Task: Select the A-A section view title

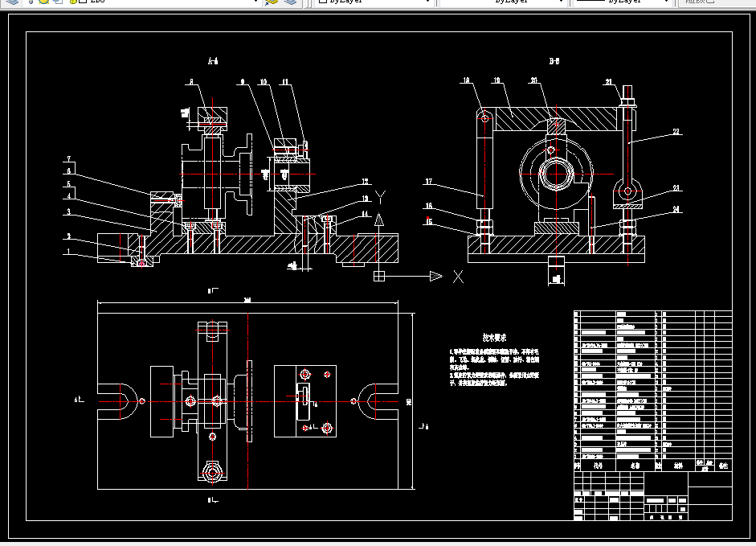Action: (x=213, y=61)
